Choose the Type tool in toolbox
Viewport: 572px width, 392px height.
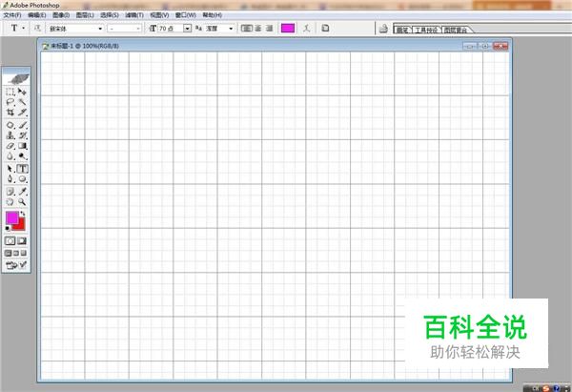click(x=22, y=169)
